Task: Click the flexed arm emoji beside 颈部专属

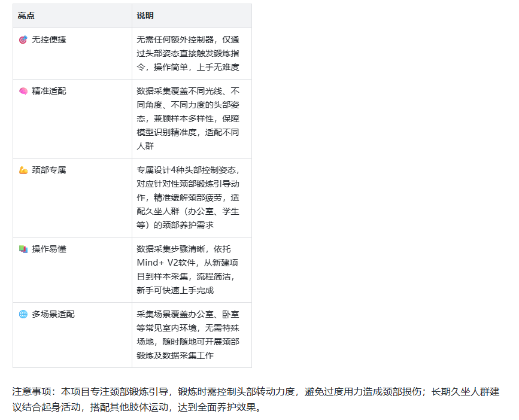Action: pyautogui.click(x=23, y=171)
